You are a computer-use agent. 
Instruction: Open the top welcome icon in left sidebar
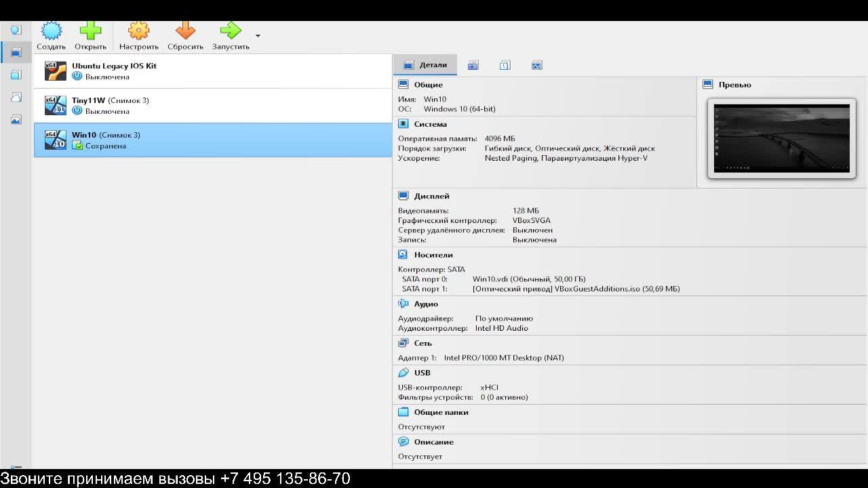(x=16, y=30)
